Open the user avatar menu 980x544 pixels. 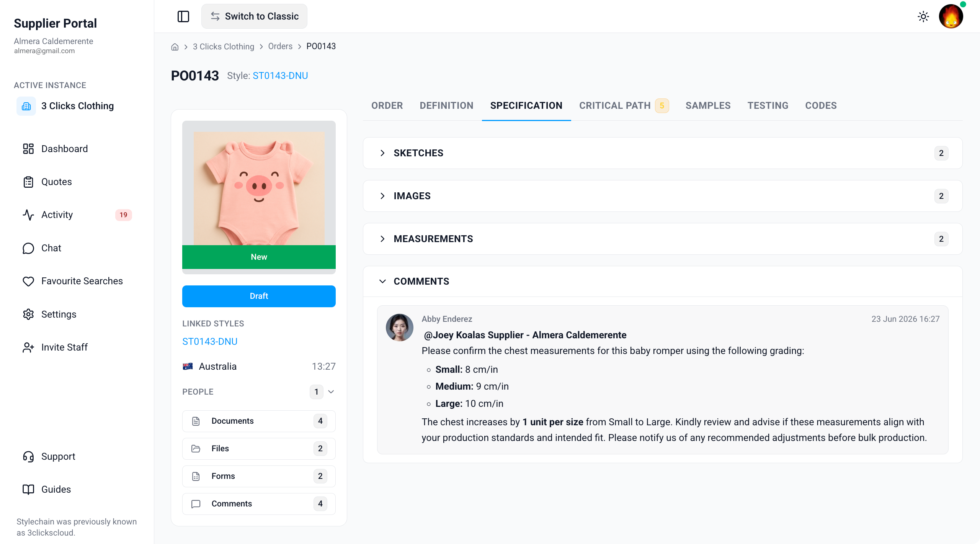point(951,16)
